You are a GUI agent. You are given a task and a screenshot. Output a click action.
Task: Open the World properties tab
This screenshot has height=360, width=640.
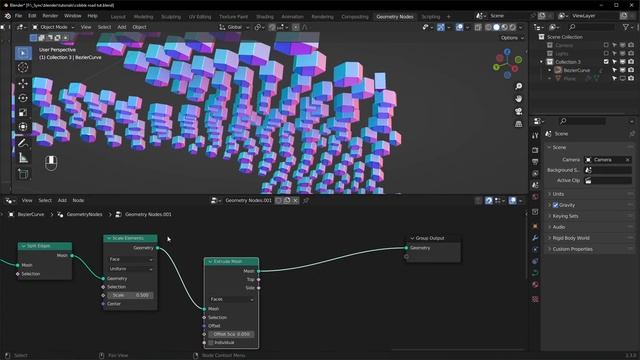535,197
